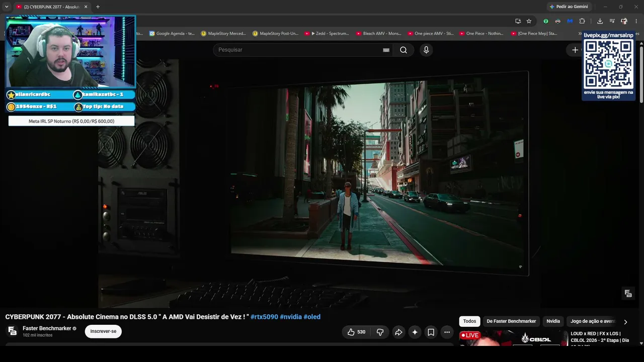Like the video with thumbs-up
This screenshot has height=362, width=644.
(x=356, y=332)
